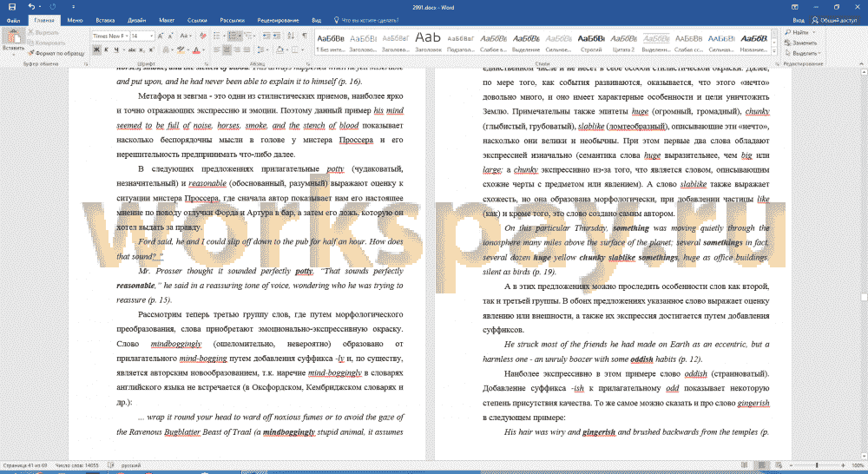The image size is (868, 474).
Task: Open Выделить (Select) dropdown
Action: (x=803, y=53)
